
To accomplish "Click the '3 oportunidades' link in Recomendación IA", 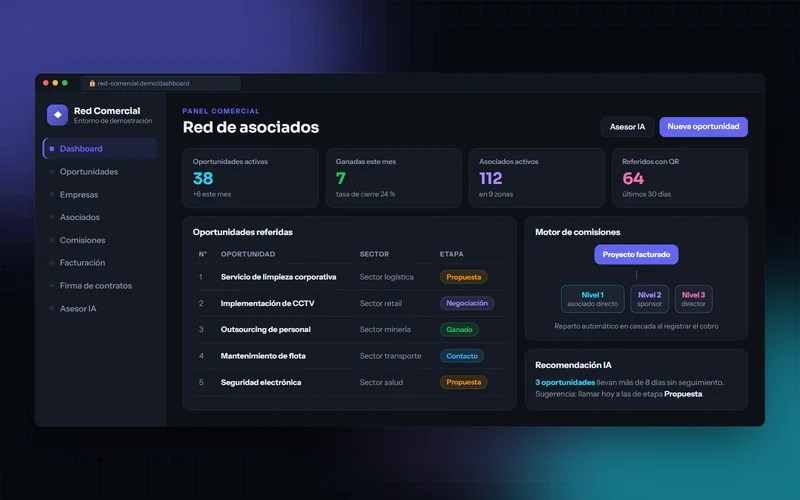I will (565, 382).
